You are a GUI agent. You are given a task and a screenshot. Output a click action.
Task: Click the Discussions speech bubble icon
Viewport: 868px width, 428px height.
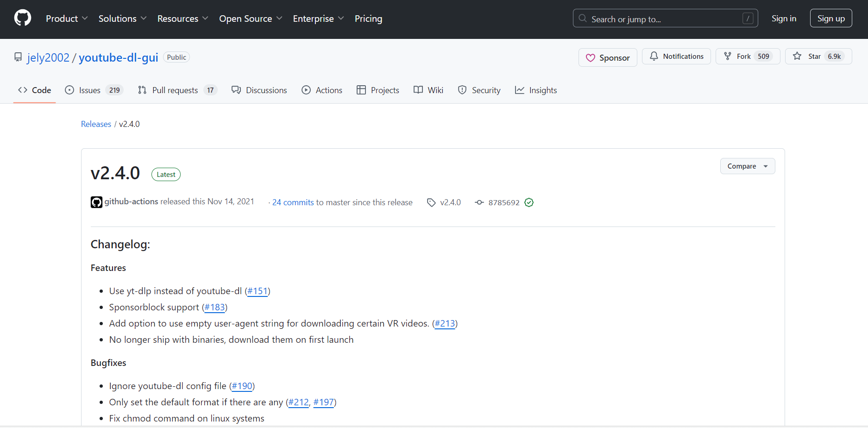point(236,90)
